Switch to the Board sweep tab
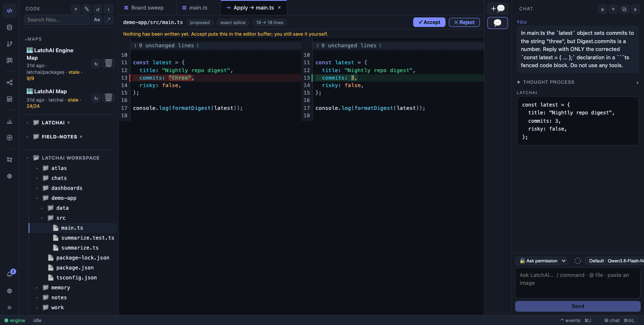 pyautogui.click(x=147, y=7)
